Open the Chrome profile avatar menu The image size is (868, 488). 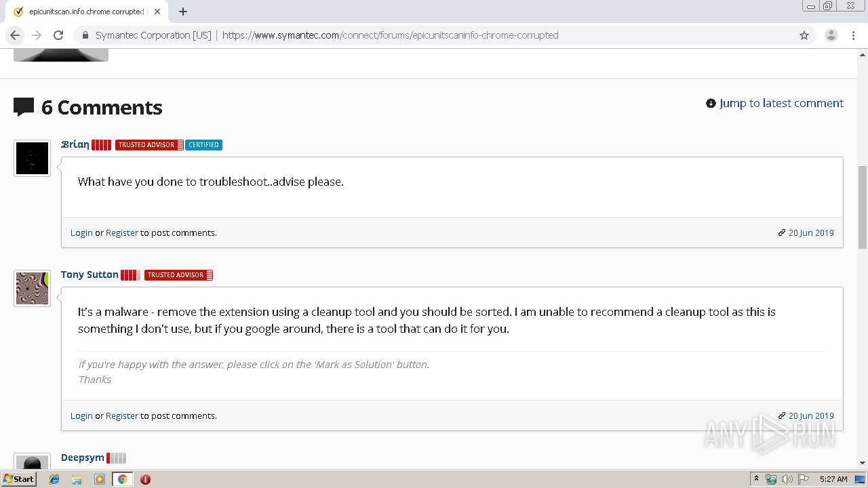coord(831,35)
